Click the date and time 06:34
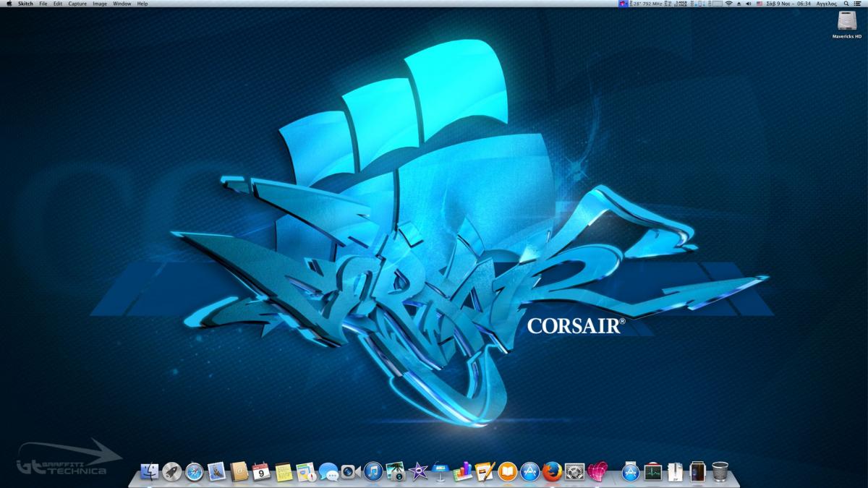The width and height of the screenshot is (868, 488). [x=788, y=4]
